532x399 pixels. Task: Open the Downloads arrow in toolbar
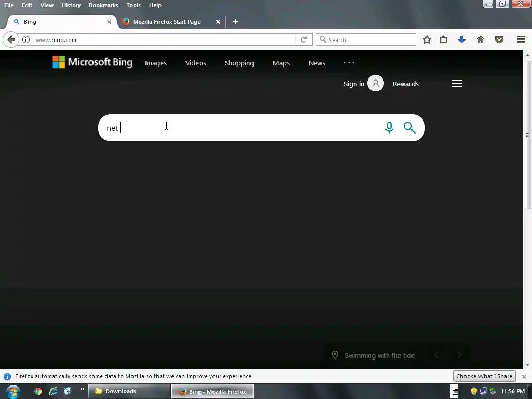point(461,39)
